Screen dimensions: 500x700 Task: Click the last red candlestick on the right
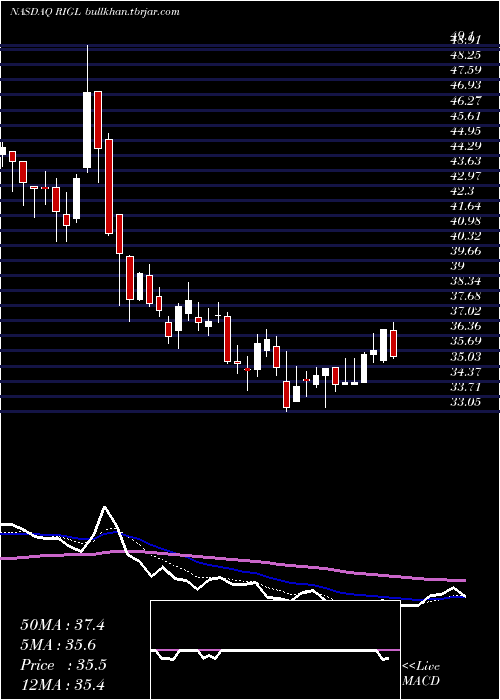[393, 343]
